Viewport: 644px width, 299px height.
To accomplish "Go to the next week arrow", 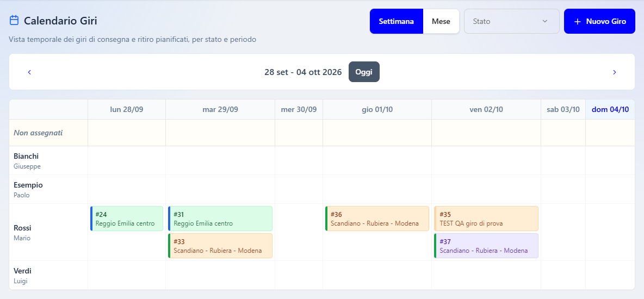I will pos(615,72).
